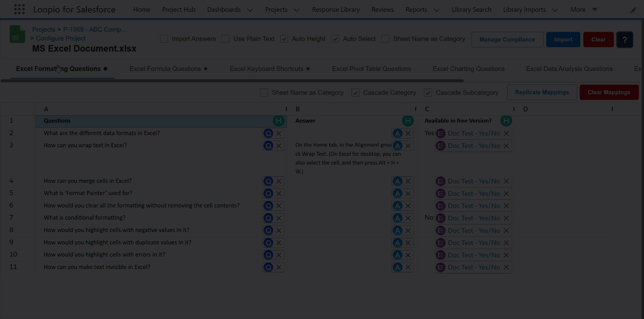
Task: Remove A answer mapping in row 11
Action: (x=408, y=267)
